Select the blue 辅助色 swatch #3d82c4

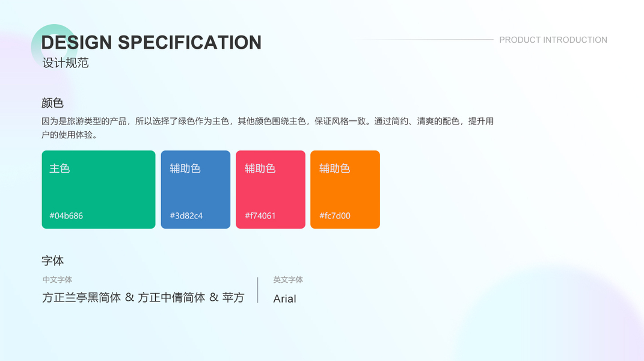click(x=195, y=190)
